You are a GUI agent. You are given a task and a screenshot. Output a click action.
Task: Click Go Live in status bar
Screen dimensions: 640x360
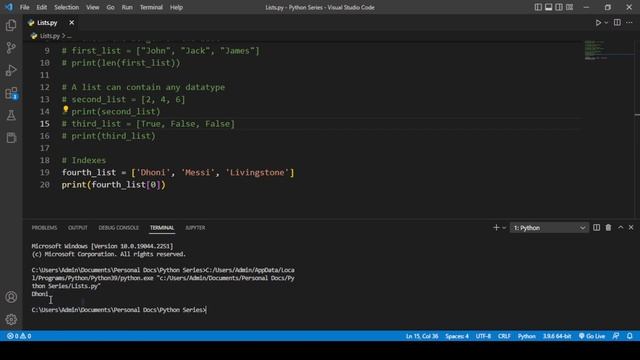[592, 336]
